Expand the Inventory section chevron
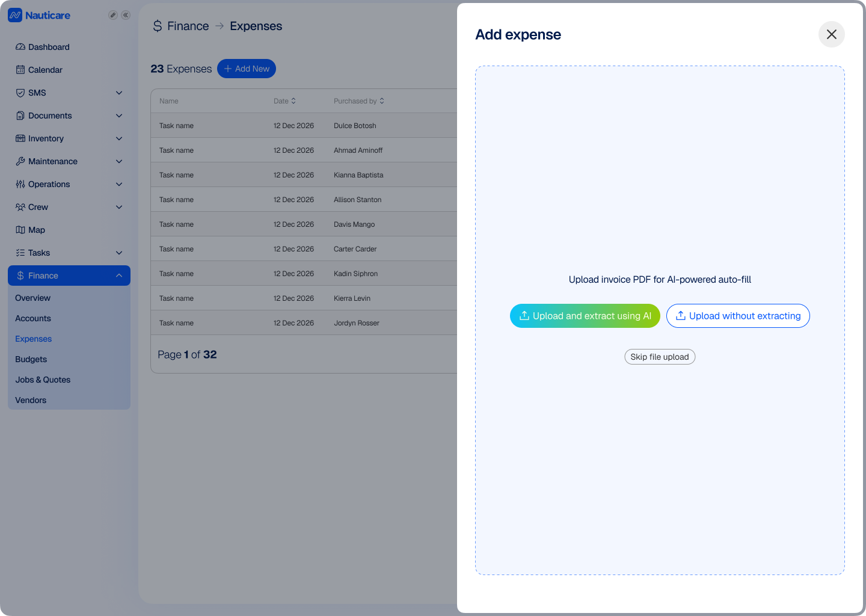The height and width of the screenshot is (616, 866). [119, 138]
